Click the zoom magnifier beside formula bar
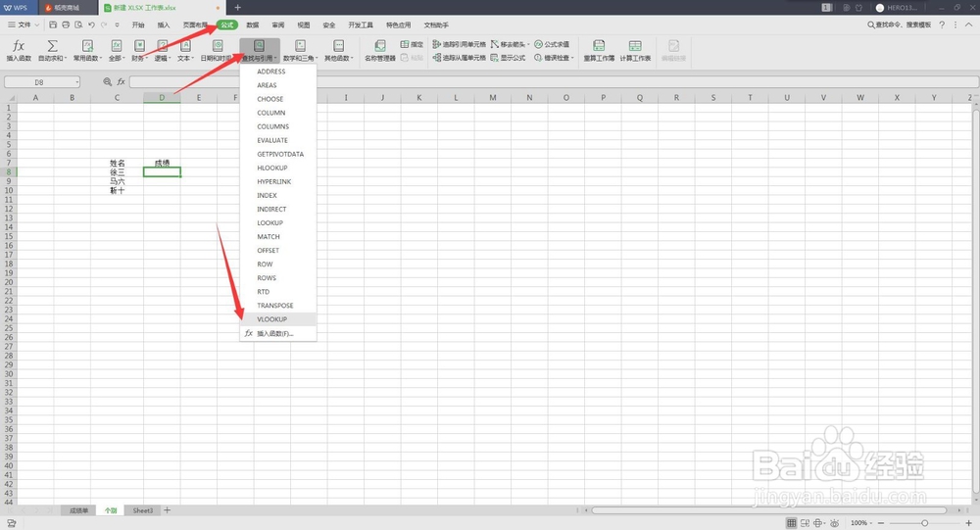Image resolution: width=980 pixels, height=530 pixels. click(108, 82)
